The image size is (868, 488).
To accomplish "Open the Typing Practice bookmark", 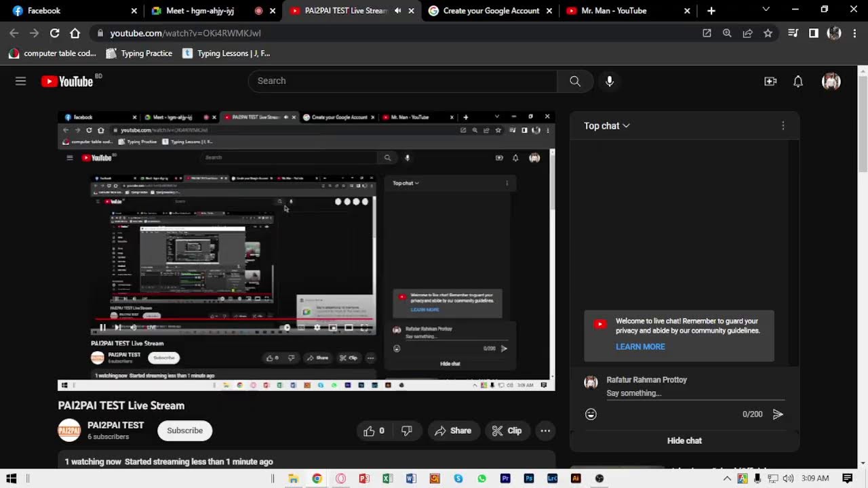I will coord(139,54).
